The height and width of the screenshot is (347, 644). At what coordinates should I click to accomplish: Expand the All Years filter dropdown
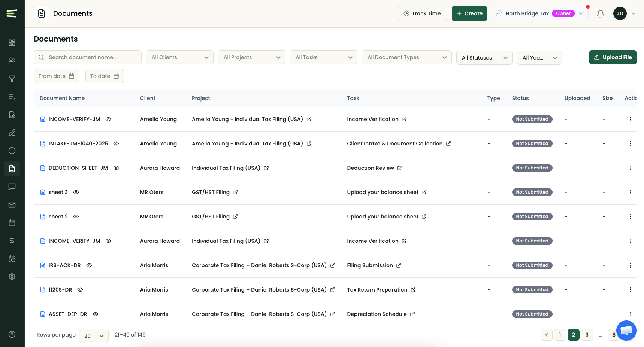coord(539,58)
